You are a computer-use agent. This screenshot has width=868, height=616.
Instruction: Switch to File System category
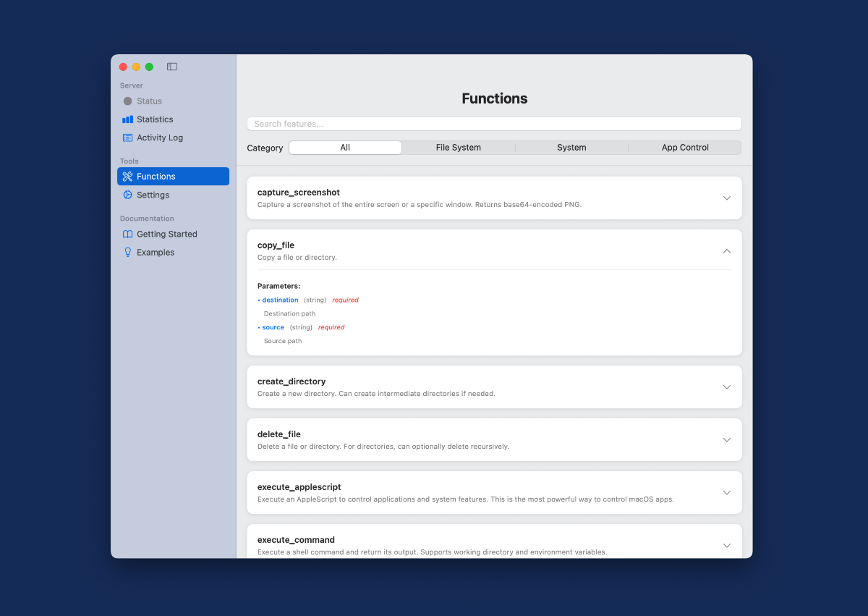click(458, 148)
